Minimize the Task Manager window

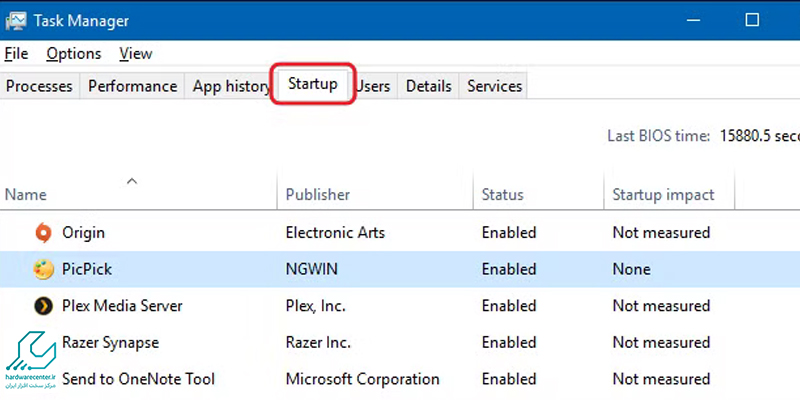(693, 20)
